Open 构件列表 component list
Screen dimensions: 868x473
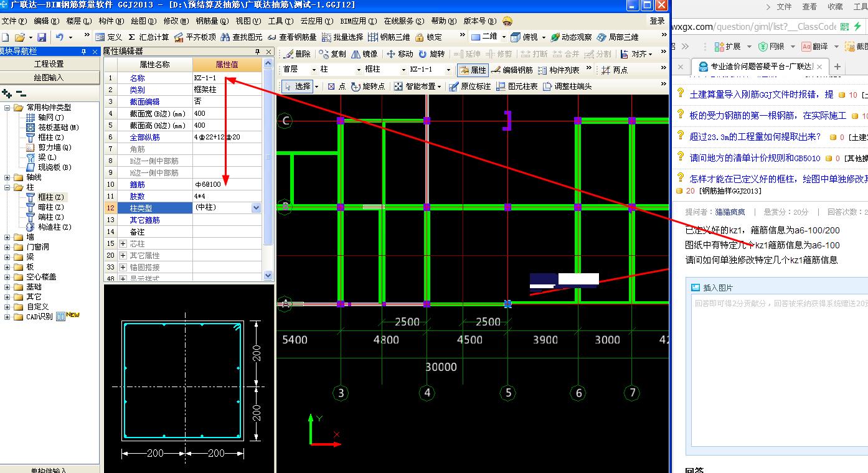559,70
